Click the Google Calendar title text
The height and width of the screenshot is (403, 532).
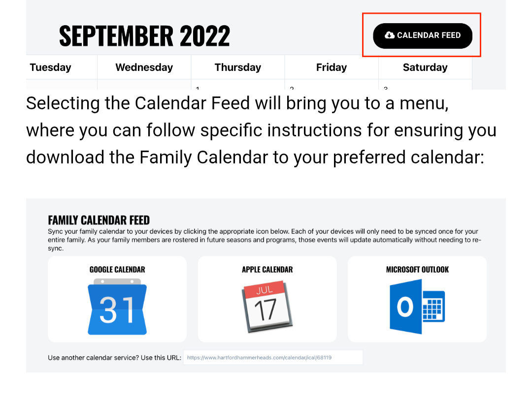[x=117, y=270]
